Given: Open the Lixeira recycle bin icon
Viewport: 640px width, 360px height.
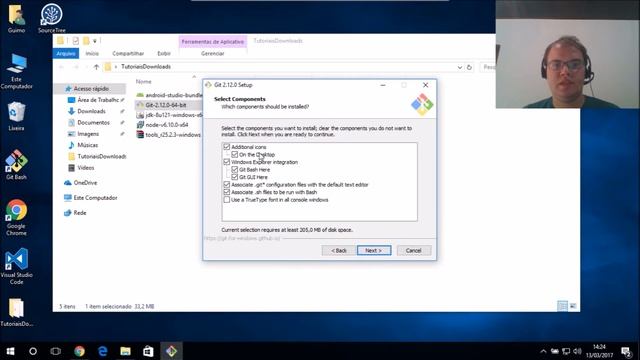Looking at the screenshot, I should coord(16,116).
